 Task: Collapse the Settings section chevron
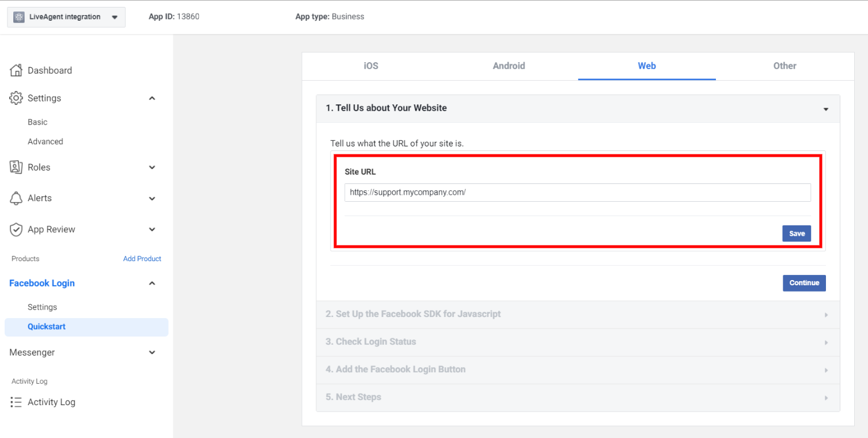pos(151,97)
